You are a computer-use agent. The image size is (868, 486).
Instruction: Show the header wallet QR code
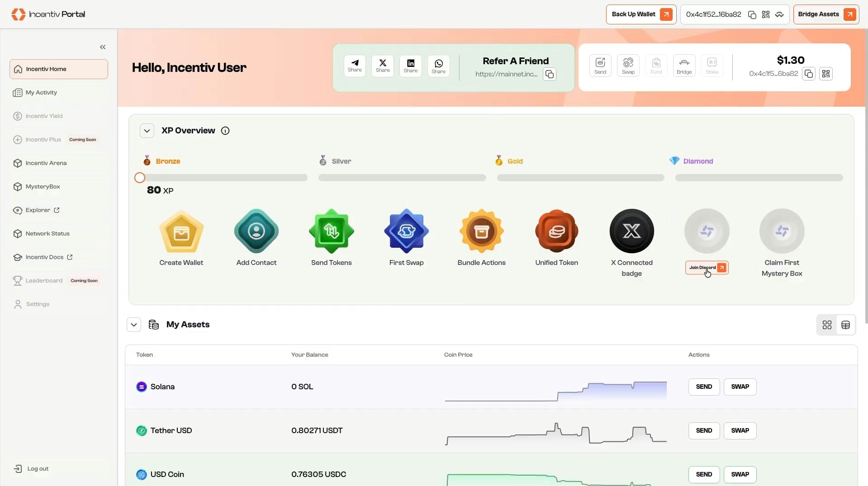766,15
